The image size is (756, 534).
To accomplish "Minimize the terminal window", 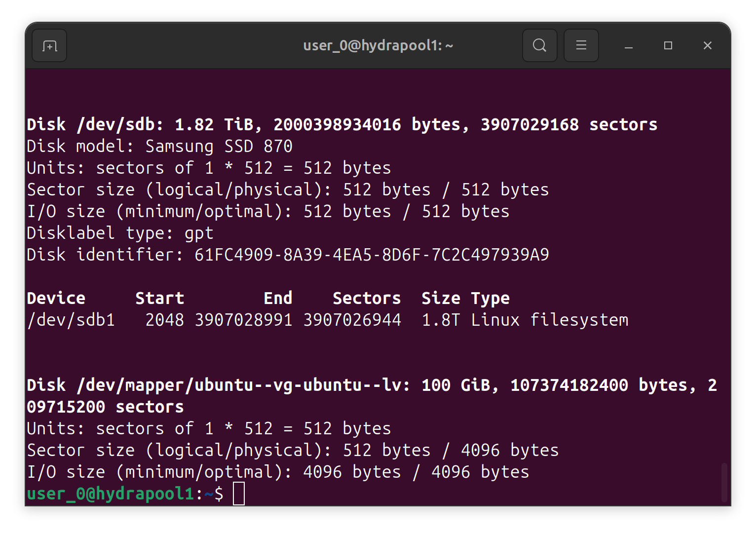I will pos(628,46).
